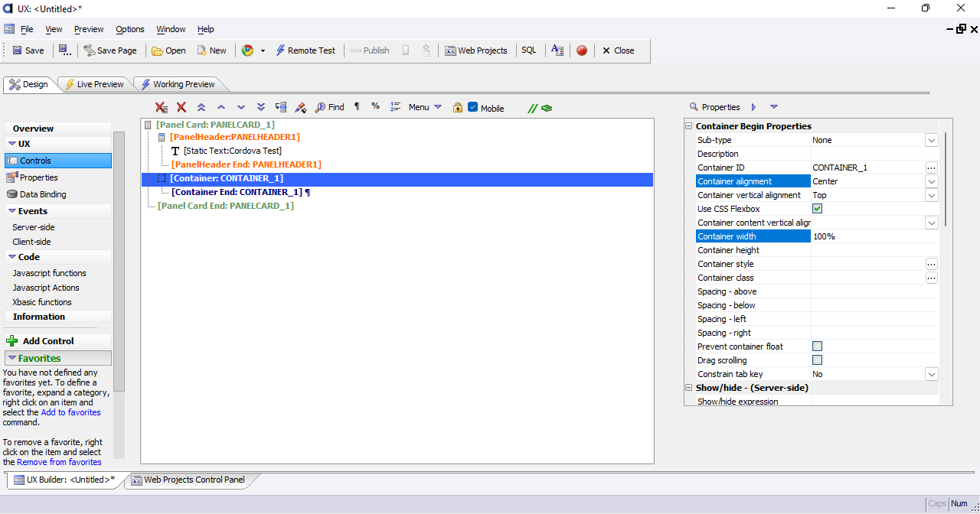Click the paintbrush quick-edit icon
Viewport: 980px width, 514px height.
click(x=301, y=107)
